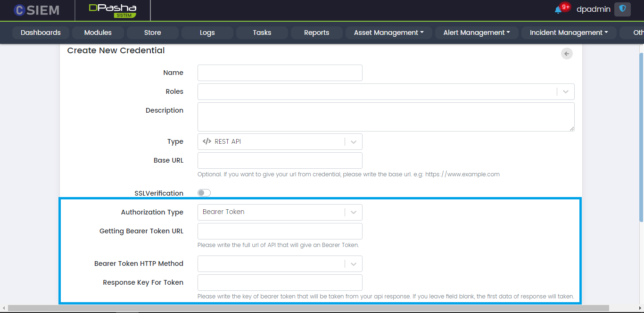Viewport: 644px width, 313px height.
Task: Expand the Alert Management menu
Action: point(477,33)
